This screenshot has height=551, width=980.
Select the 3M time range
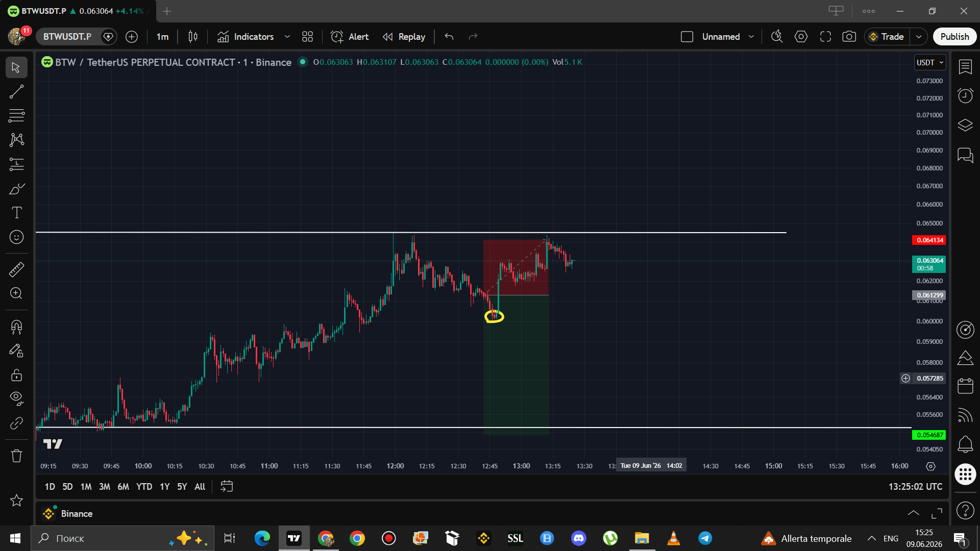(105, 487)
